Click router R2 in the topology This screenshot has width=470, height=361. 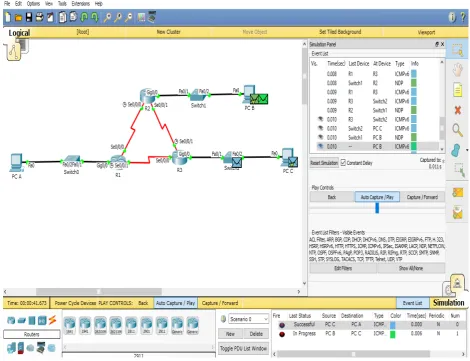(x=148, y=96)
